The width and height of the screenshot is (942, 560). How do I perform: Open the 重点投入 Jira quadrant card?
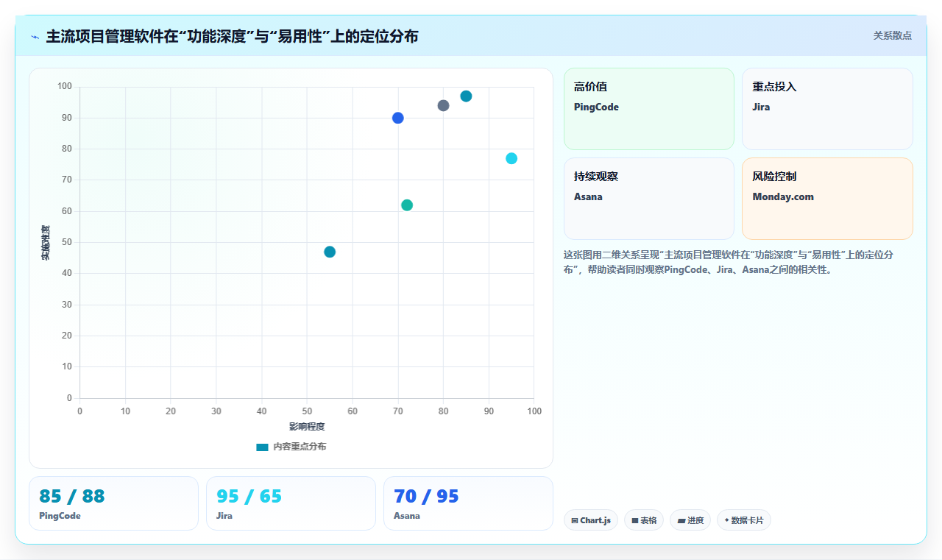[827, 109]
